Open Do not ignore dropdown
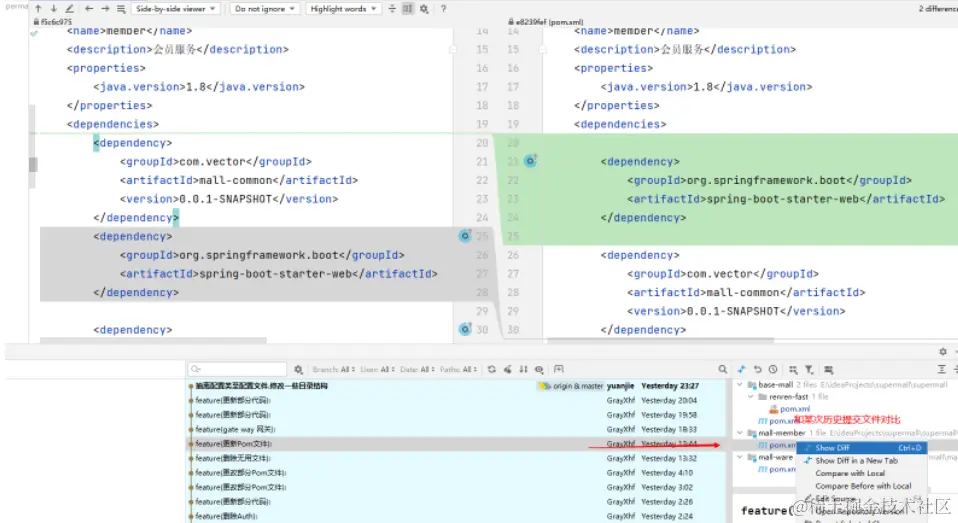Screen dimensions: 958x523 click(x=265, y=9)
